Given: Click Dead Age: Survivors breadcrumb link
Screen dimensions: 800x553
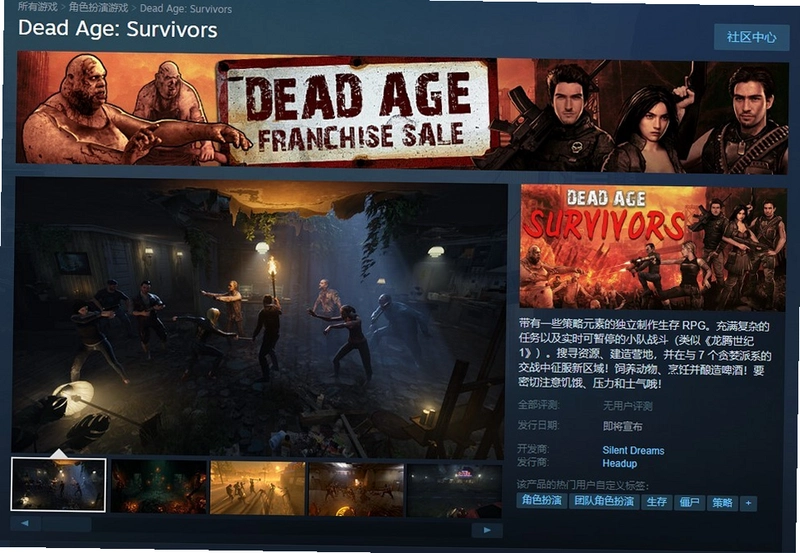Looking at the screenshot, I should [186, 9].
